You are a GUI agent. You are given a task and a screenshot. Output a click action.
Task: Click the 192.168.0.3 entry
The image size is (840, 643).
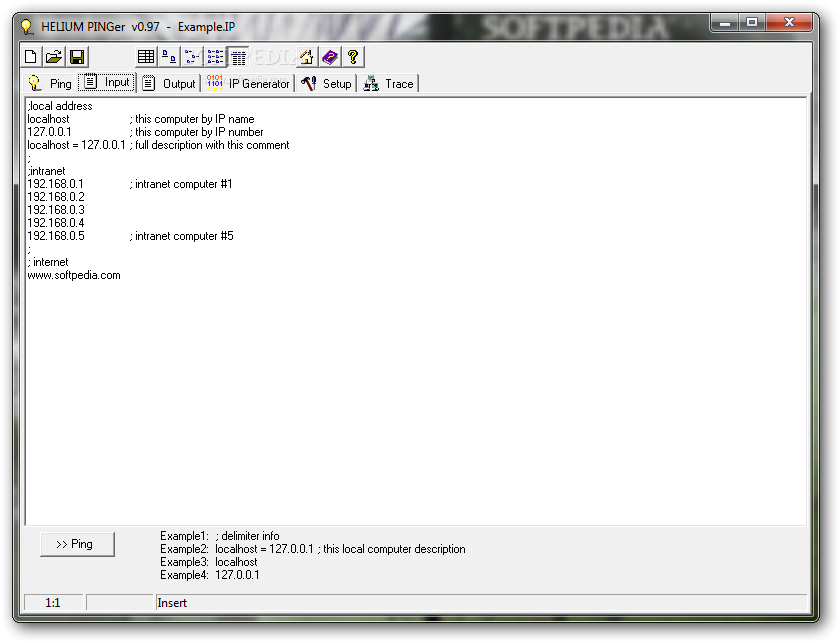56,210
